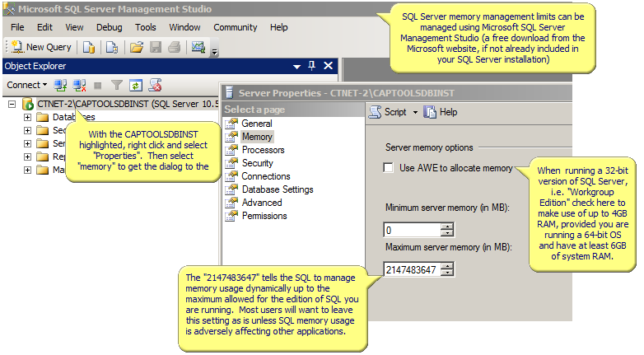Enable Use AWE to allocate memory
The width and height of the screenshot is (644, 355).
(x=389, y=168)
